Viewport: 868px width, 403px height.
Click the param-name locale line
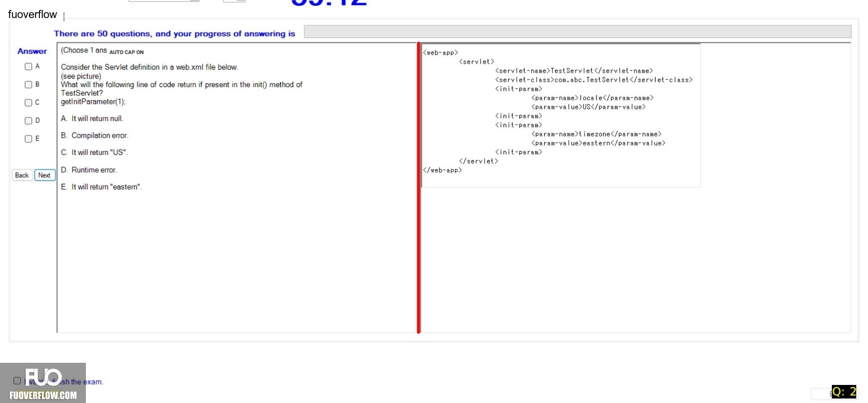click(593, 98)
